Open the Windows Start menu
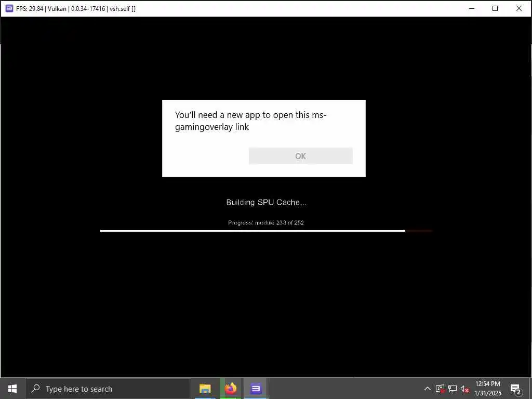Image resolution: width=532 pixels, height=399 pixels. point(12,389)
